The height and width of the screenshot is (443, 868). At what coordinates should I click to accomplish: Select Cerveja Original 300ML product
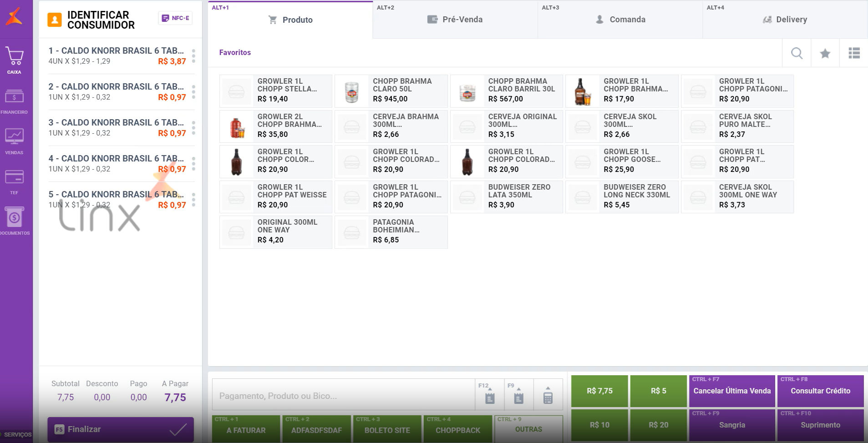point(507,126)
